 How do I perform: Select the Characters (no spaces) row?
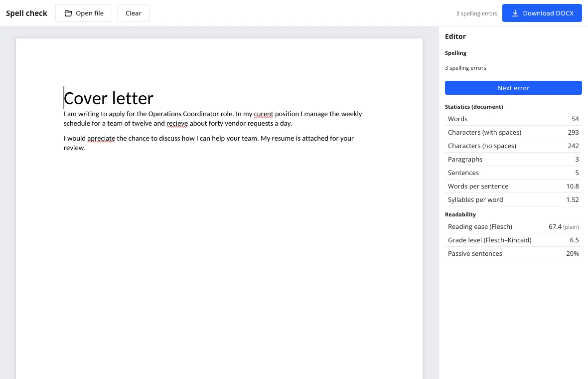coord(513,146)
